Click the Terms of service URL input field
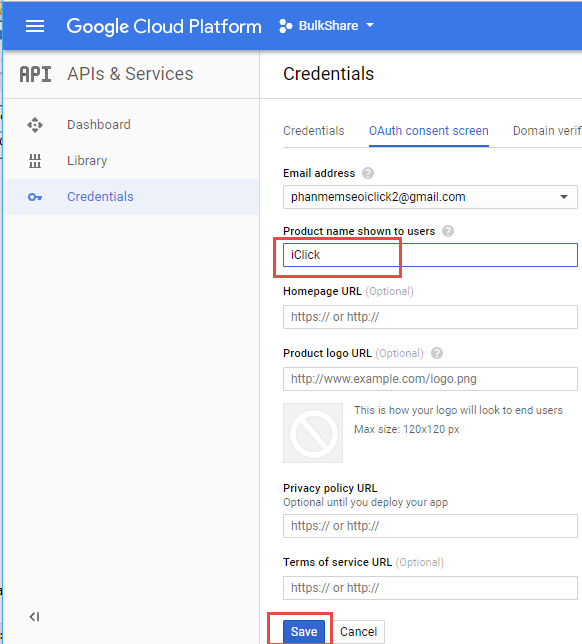The width and height of the screenshot is (582, 644). pos(430,588)
